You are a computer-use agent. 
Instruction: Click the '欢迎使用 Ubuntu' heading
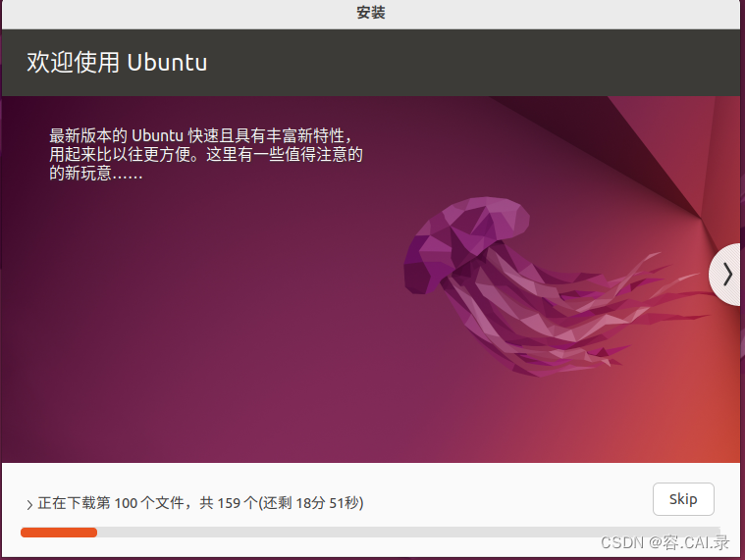pyautogui.click(x=117, y=62)
